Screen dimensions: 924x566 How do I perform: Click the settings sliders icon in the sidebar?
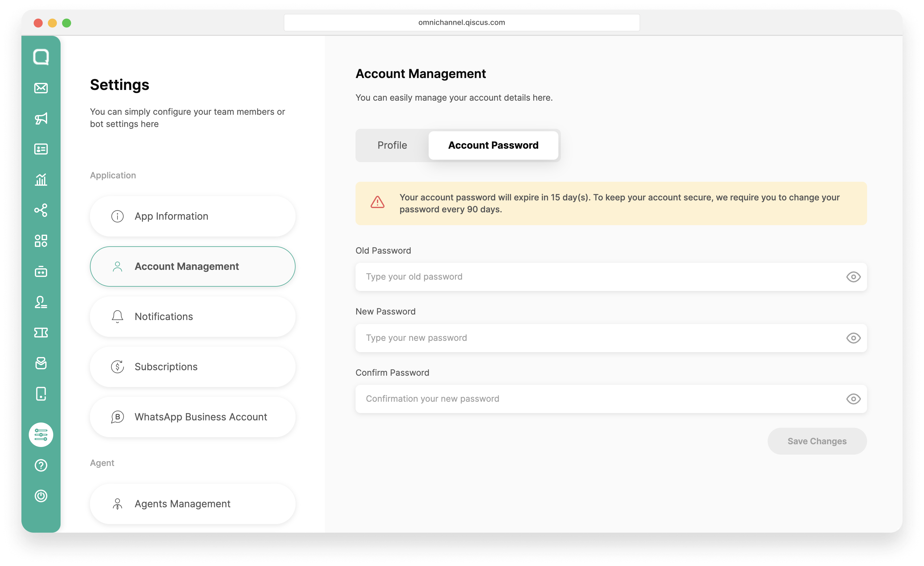[41, 435]
